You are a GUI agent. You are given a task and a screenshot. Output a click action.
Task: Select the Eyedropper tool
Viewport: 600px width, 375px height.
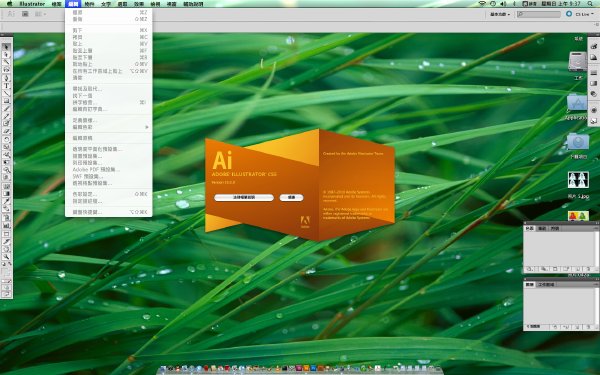(6, 201)
